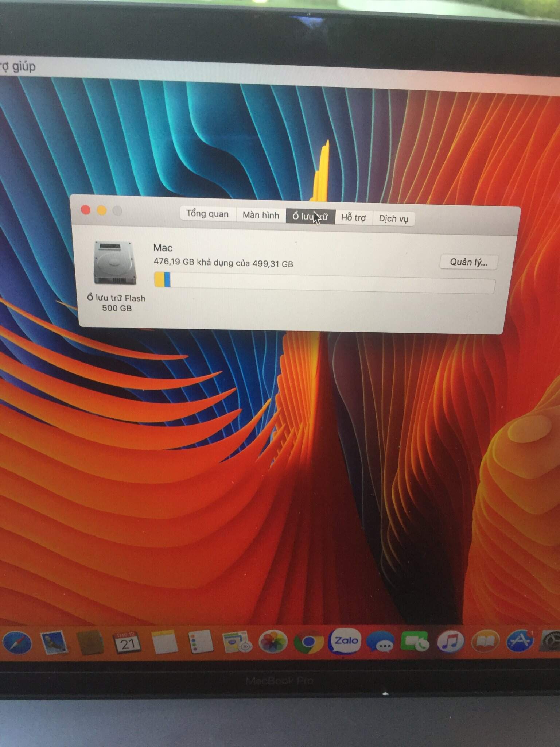Click the yellow segment in storage bar

pos(159,279)
